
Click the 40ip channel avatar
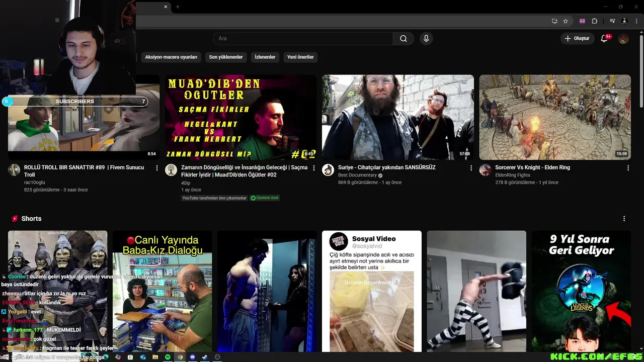[171, 169]
